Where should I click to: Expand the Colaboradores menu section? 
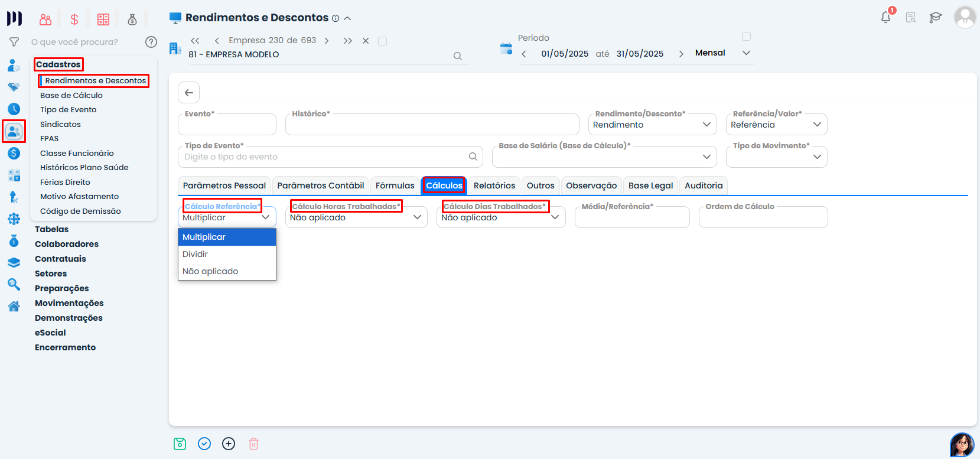[x=67, y=244]
